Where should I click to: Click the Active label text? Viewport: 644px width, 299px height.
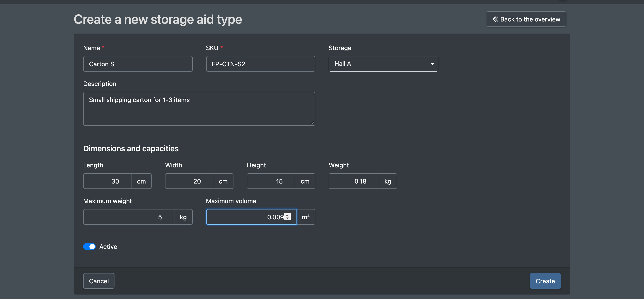[108, 247]
